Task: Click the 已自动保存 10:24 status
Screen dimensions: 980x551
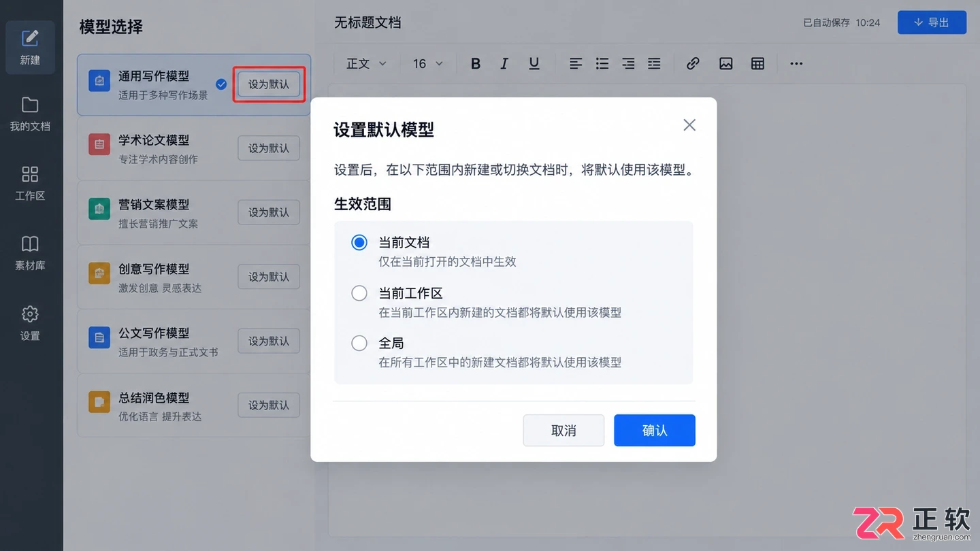Action: (842, 22)
